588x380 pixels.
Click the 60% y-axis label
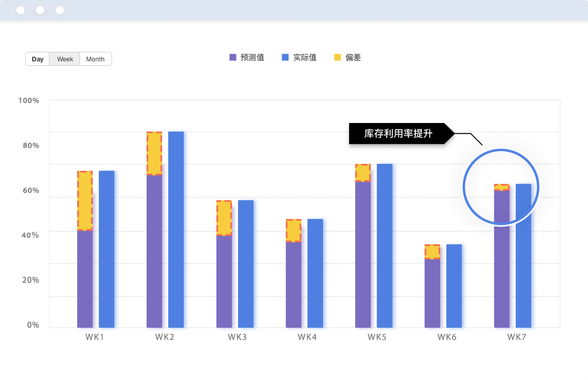click(31, 190)
